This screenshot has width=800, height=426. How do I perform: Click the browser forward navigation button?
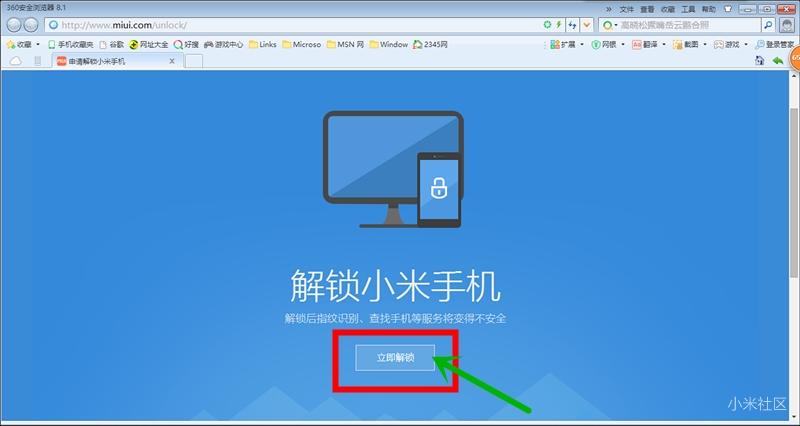31,25
